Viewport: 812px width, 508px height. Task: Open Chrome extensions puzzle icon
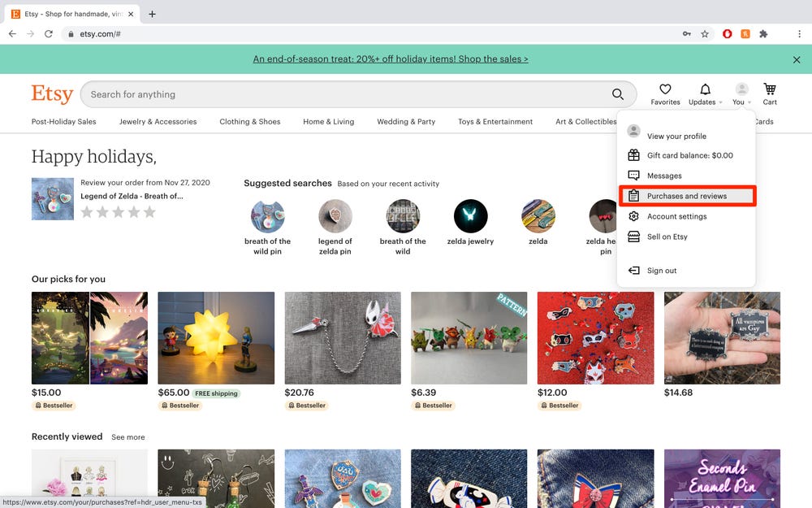click(763, 34)
